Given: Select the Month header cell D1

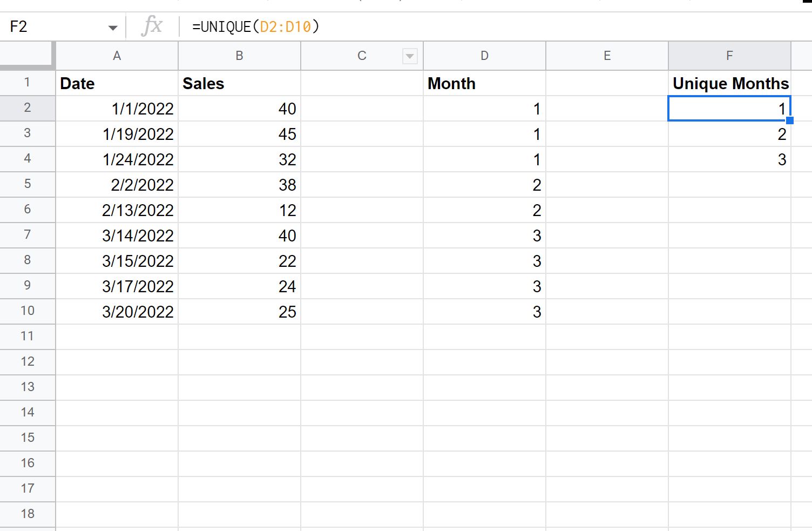Looking at the screenshot, I should [484, 83].
